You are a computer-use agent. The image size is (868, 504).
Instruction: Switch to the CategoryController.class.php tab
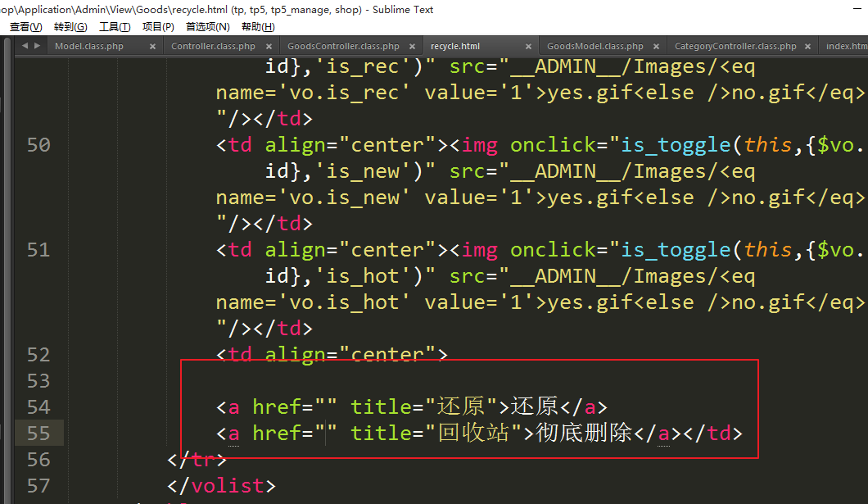735,47
